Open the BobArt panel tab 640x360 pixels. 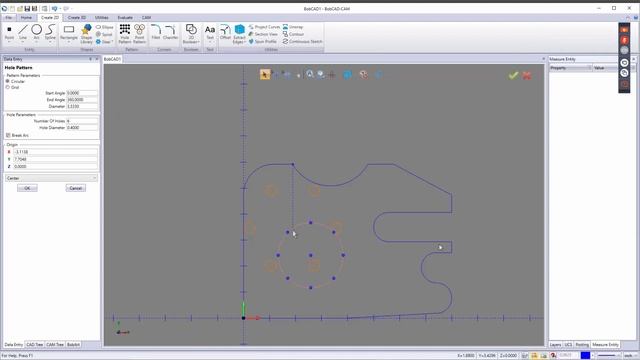coord(73,345)
